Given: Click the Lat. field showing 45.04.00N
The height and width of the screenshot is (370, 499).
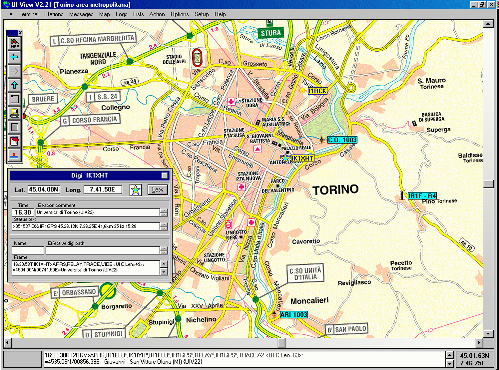Looking at the screenshot, I should pos(44,190).
